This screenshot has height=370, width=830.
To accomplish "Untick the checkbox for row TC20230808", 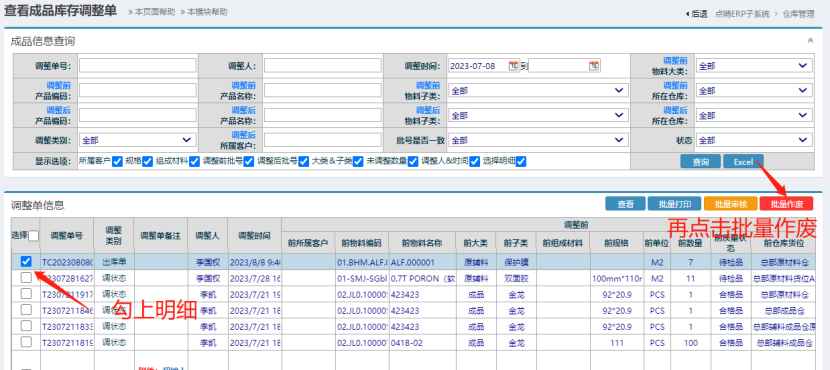I will coord(26,261).
